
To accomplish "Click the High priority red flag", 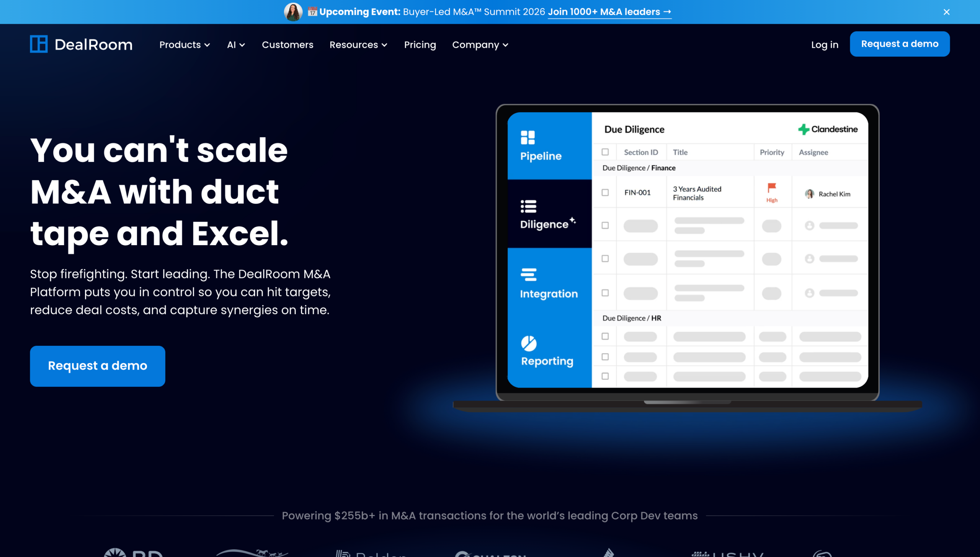I will point(771,188).
